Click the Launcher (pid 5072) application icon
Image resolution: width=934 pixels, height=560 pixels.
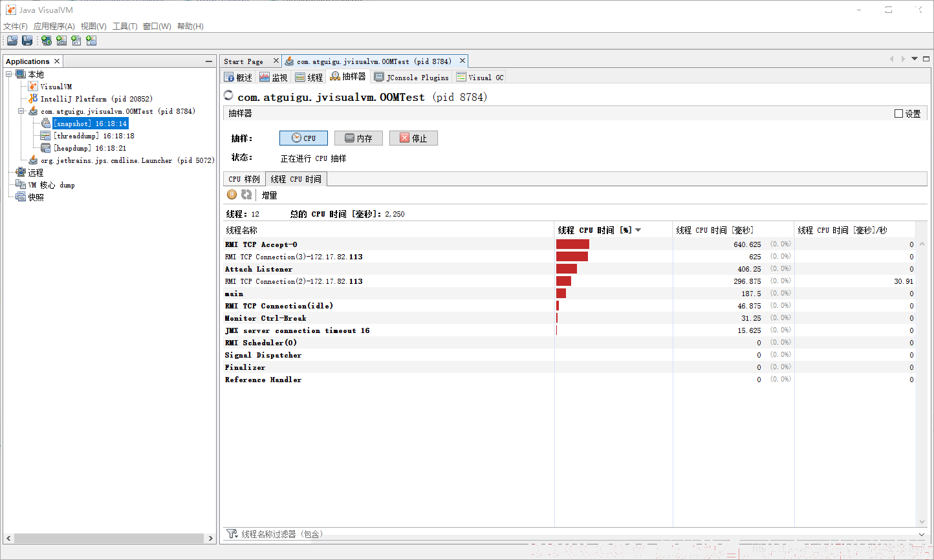(x=33, y=160)
